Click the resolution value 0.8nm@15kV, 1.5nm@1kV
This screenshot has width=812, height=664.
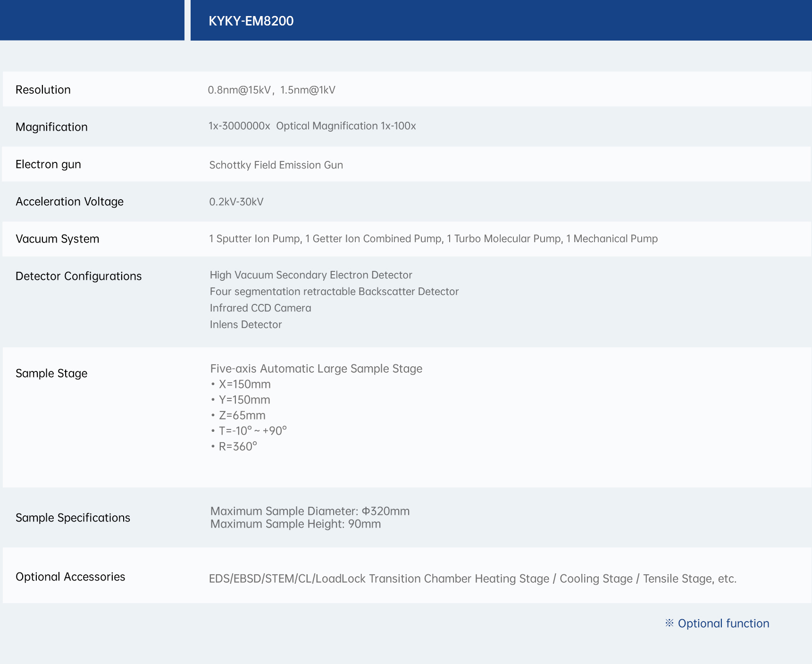(272, 90)
